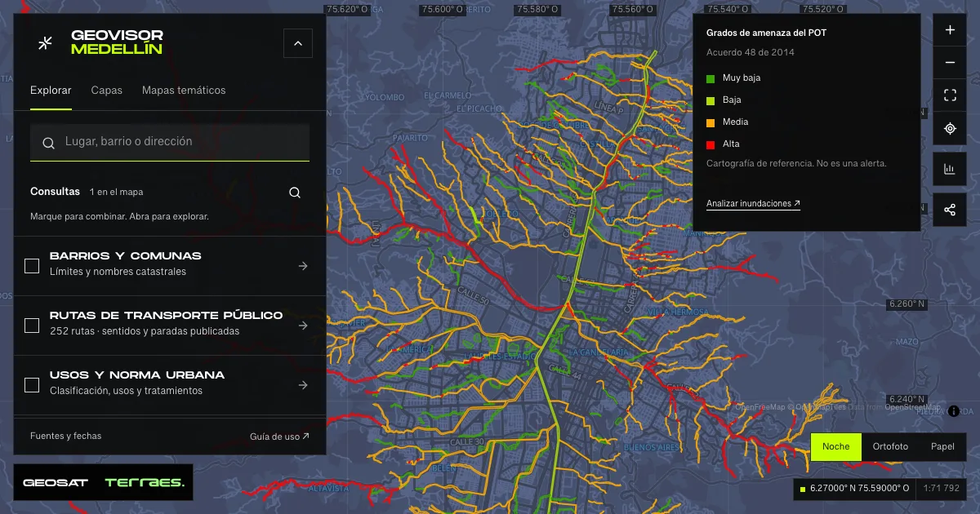980x514 pixels.
Task: Zoom out with the minus button
Action: click(x=950, y=63)
